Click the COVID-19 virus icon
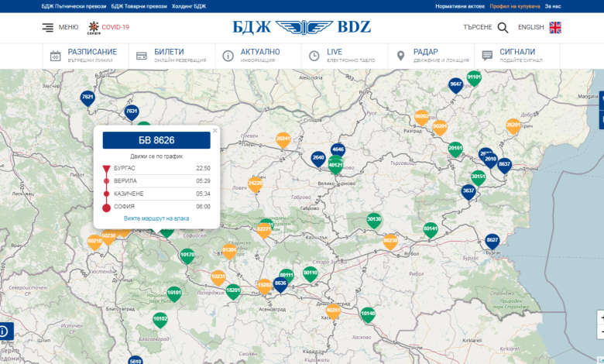 tap(94, 28)
